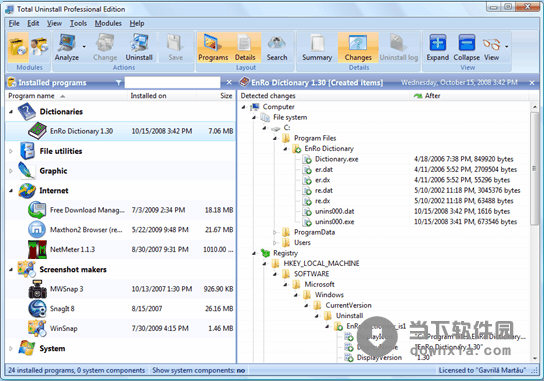Click the Expand tree icon
This screenshot has width=544, height=381.
coord(437,48)
